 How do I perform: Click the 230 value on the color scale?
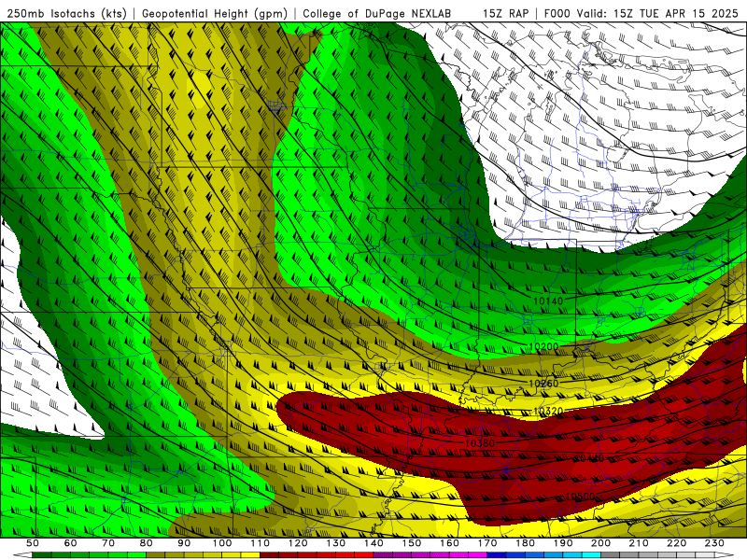pos(714,543)
